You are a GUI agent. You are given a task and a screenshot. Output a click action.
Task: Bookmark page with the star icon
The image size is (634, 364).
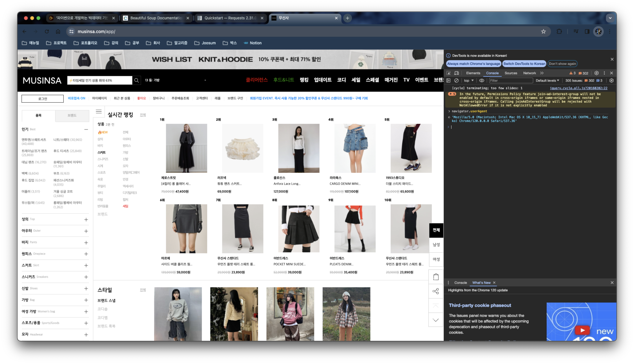544,32
